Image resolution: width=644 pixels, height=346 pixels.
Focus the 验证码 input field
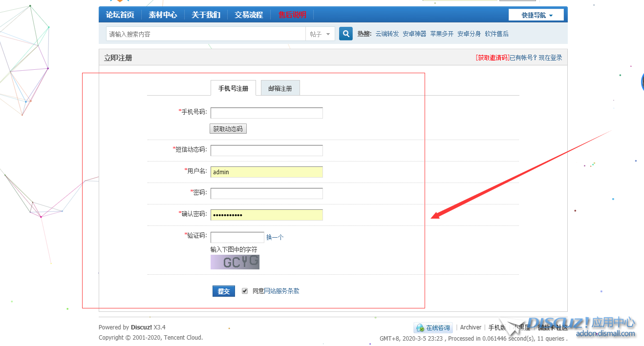coord(237,237)
